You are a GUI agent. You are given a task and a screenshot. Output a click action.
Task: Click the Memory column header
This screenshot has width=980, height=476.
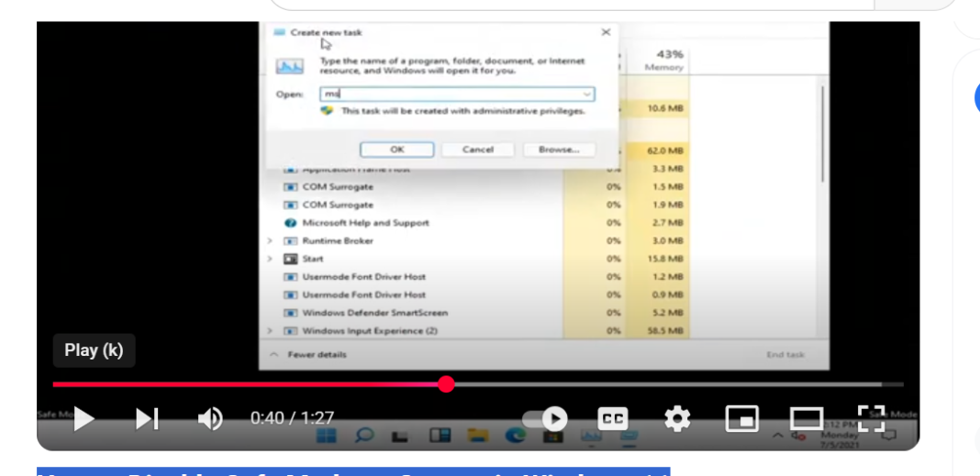(x=663, y=61)
